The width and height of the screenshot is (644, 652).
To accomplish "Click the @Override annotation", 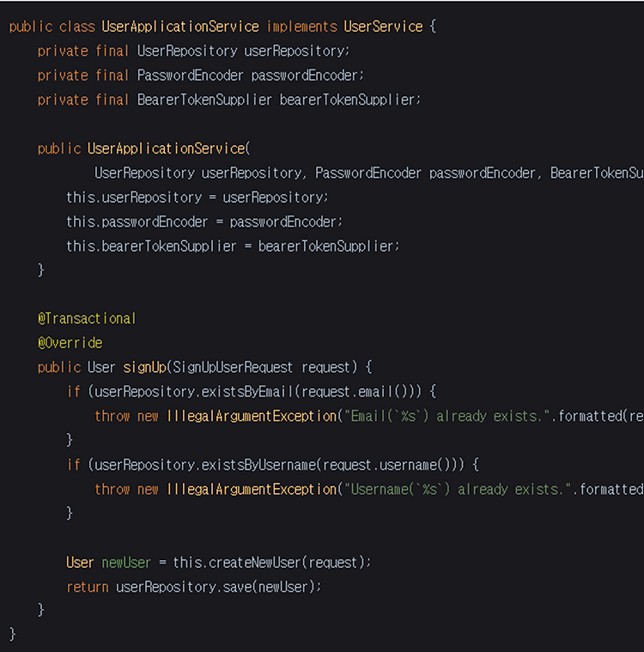I will [x=70, y=343].
